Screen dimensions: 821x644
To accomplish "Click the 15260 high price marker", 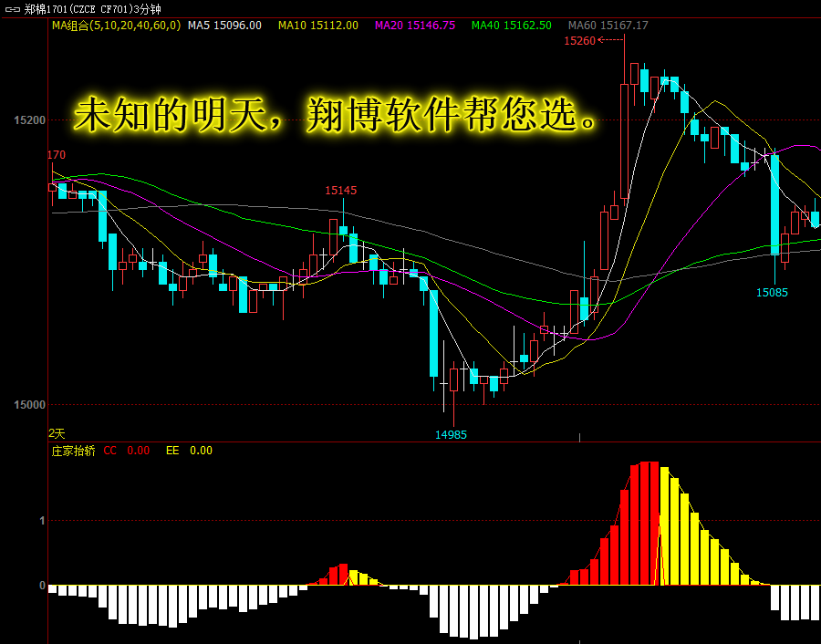I will click(579, 41).
